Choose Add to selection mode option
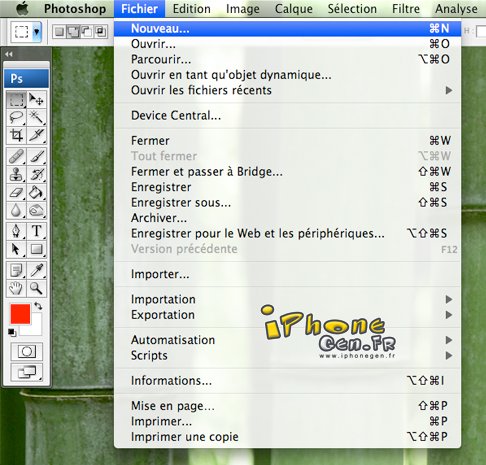 click(x=73, y=32)
